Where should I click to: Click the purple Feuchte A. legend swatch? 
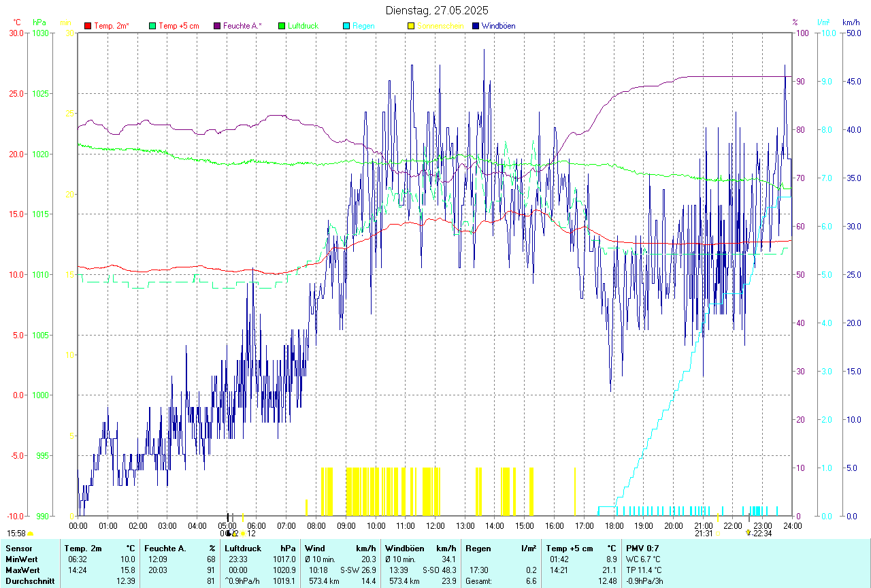pyautogui.click(x=217, y=26)
